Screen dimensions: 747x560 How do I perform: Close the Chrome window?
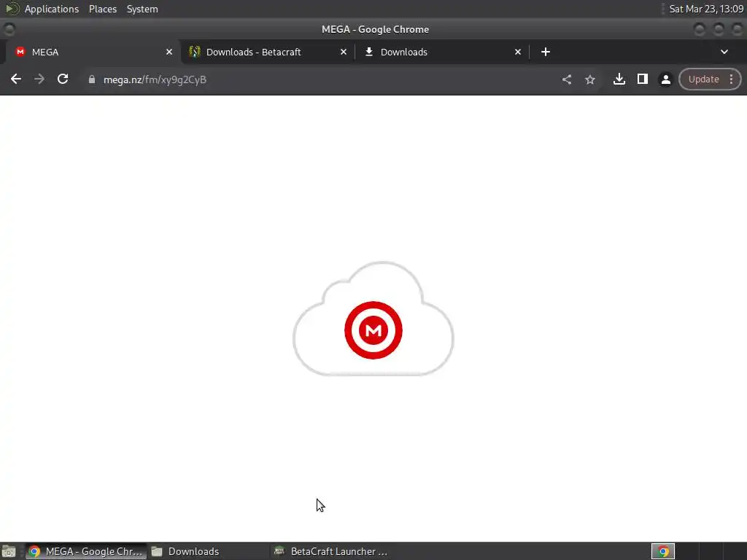(737, 29)
